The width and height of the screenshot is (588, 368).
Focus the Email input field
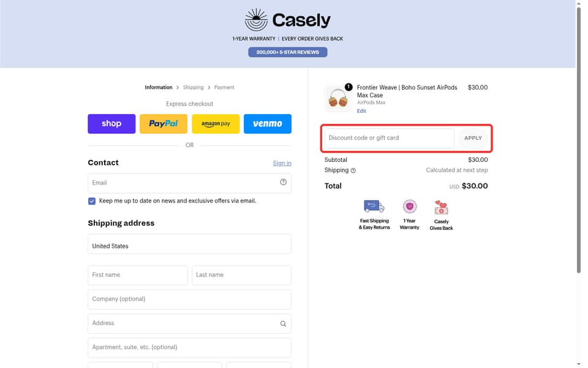(x=189, y=183)
